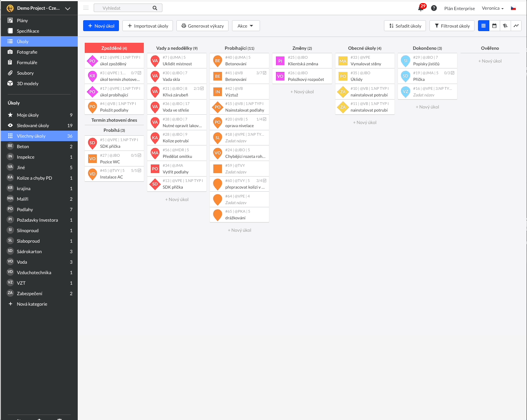Expand the Demo Project selector
Image resolution: width=527 pixels, height=420 pixels.
tap(39, 8)
